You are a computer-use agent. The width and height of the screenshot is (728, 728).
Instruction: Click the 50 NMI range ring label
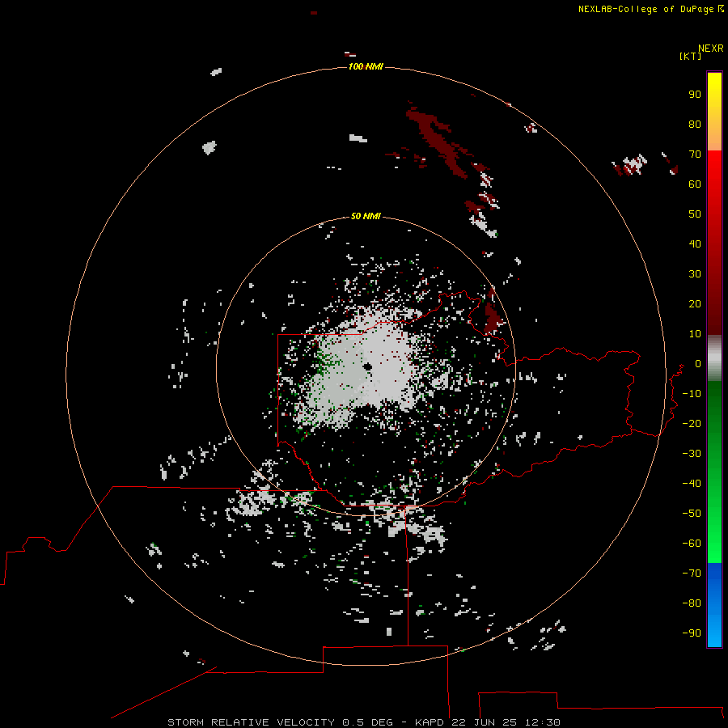[x=366, y=216]
